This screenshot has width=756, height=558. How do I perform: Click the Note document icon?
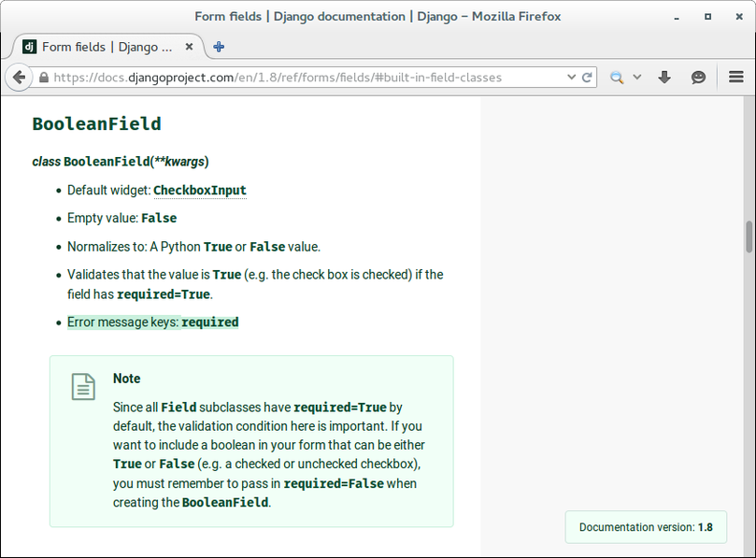[x=83, y=386]
